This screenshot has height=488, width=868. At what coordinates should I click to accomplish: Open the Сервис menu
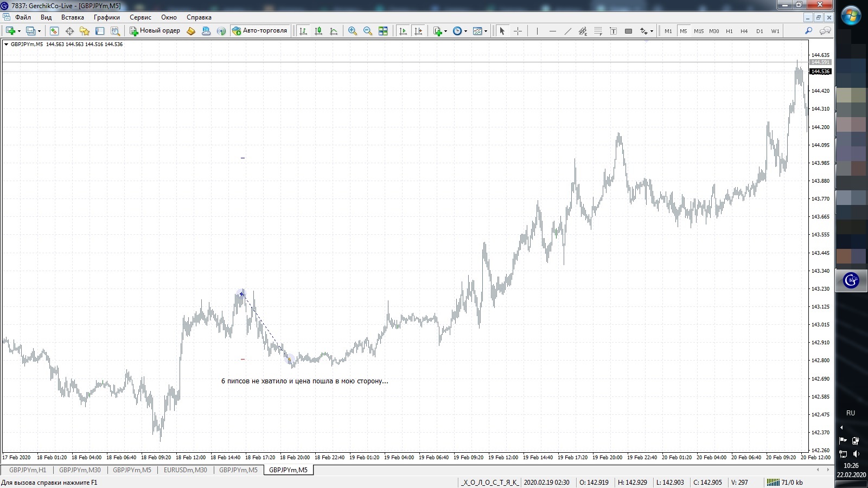(x=141, y=17)
